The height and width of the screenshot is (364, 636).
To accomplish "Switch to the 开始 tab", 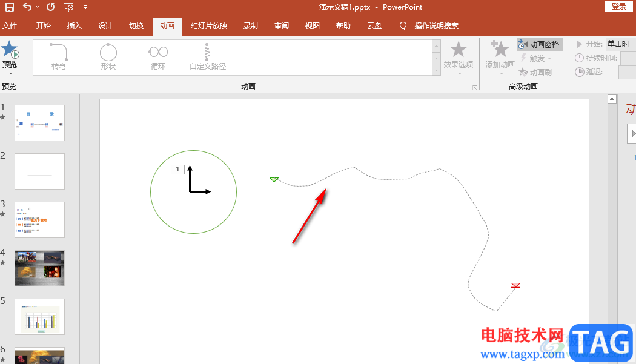I will pyautogui.click(x=44, y=26).
